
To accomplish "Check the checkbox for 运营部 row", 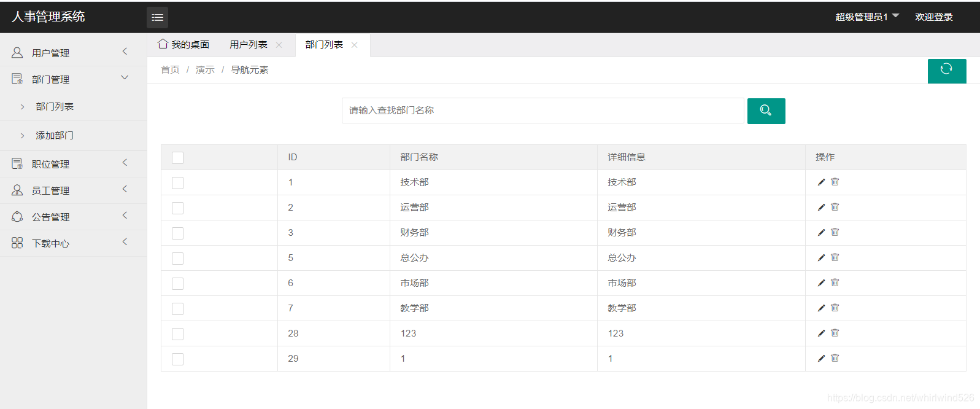I will point(178,208).
